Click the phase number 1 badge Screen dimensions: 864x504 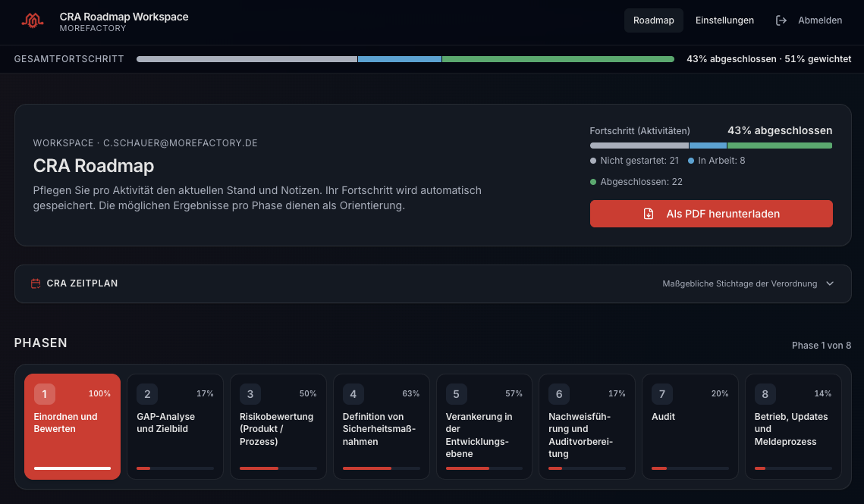(x=45, y=394)
